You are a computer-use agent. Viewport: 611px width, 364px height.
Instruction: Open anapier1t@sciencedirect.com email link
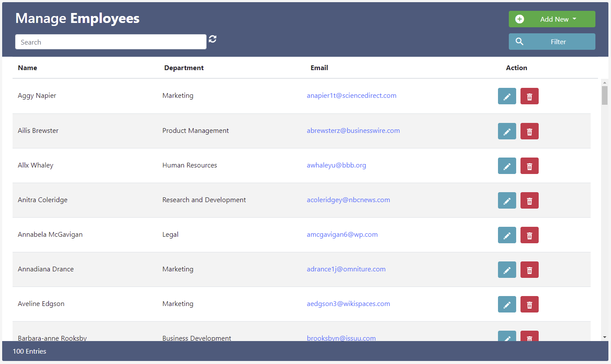pos(351,96)
